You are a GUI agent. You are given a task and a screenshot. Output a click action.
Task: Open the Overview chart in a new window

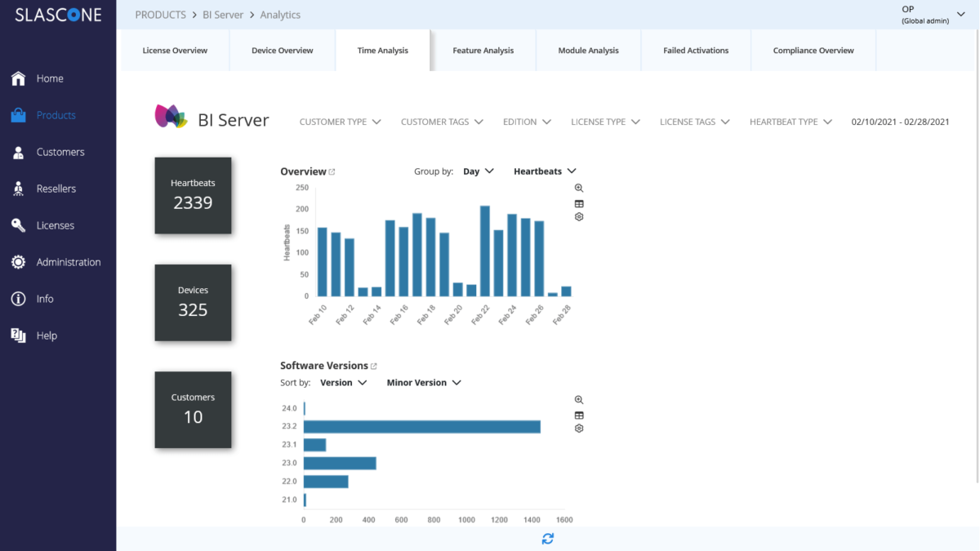coord(332,171)
